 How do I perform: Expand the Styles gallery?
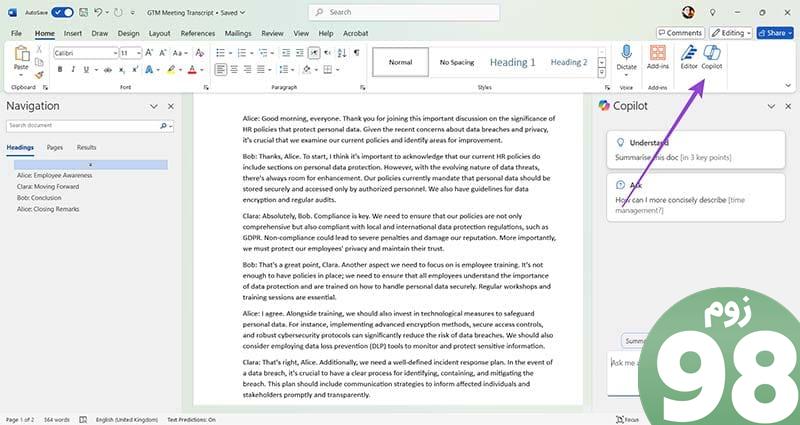point(602,72)
